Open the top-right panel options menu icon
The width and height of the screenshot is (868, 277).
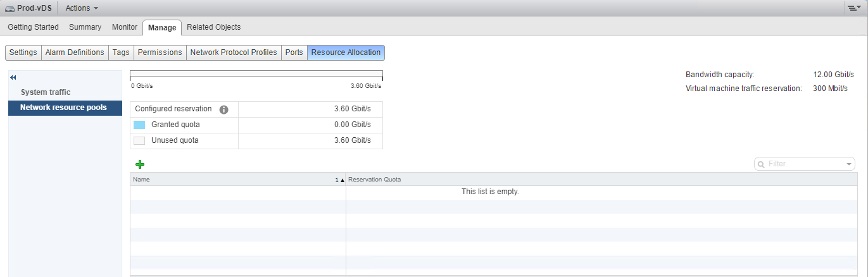[854, 8]
